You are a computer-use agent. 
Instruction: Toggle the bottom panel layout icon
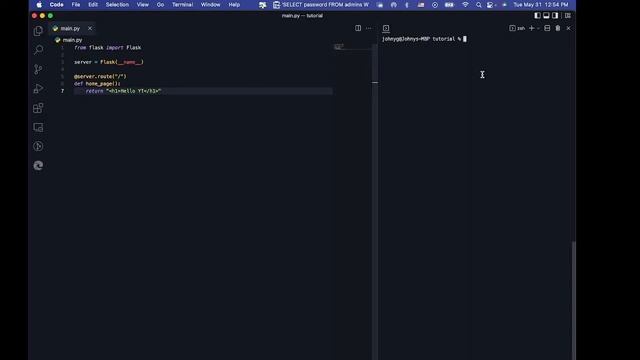(546, 16)
